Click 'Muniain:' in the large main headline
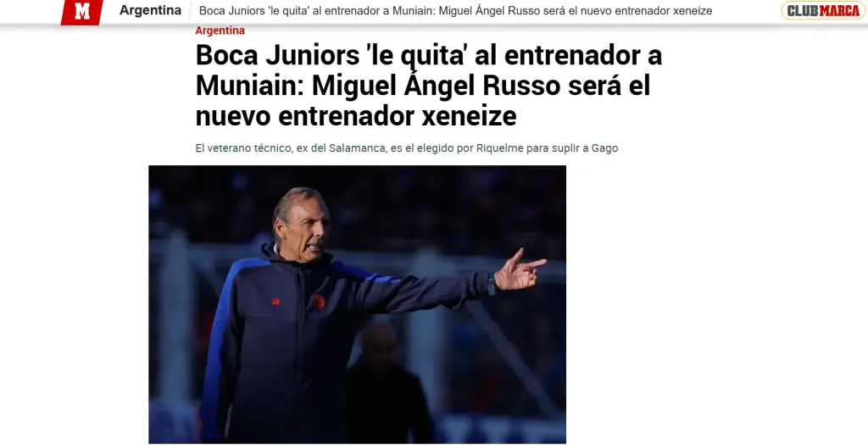This screenshot has width=868, height=445. (249, 86)
